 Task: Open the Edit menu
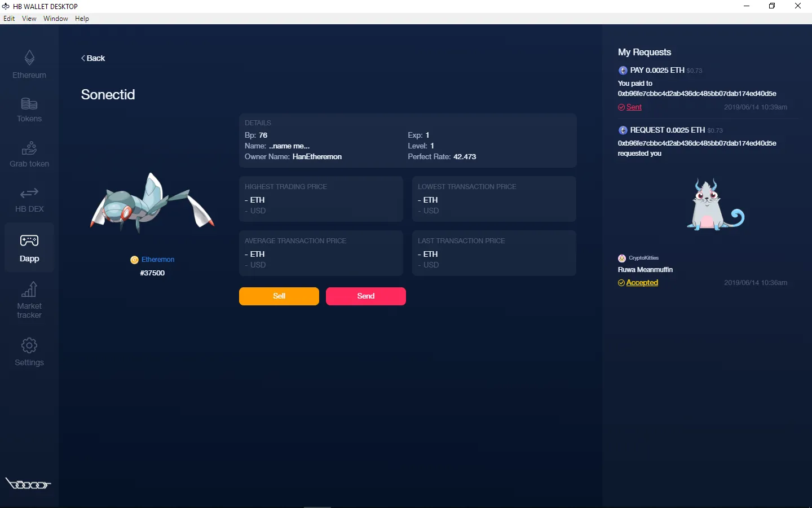(9, 18)
